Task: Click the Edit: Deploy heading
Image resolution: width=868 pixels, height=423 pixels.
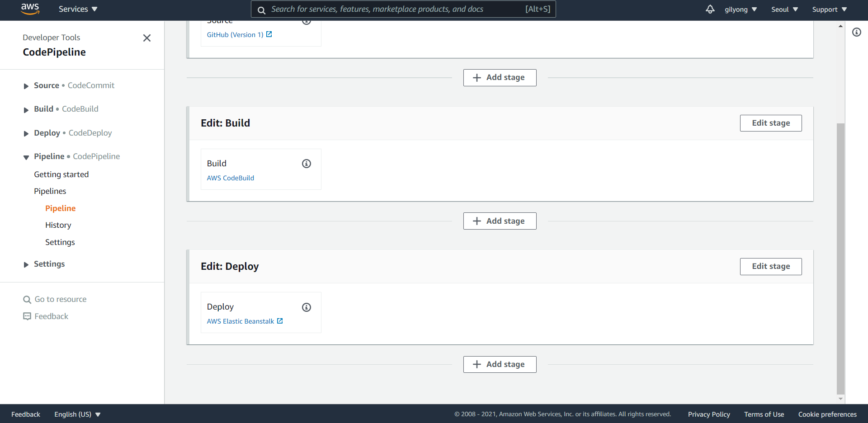Action: coord(230,267)
